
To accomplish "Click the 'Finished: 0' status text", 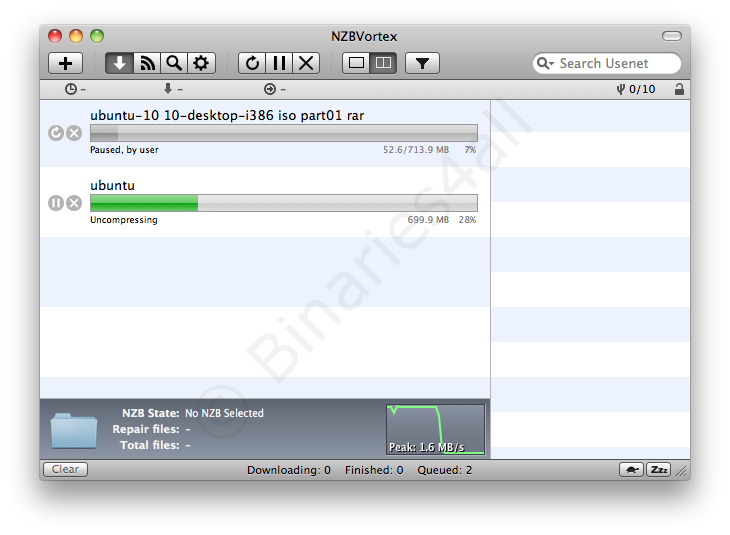I will [374, 470].
